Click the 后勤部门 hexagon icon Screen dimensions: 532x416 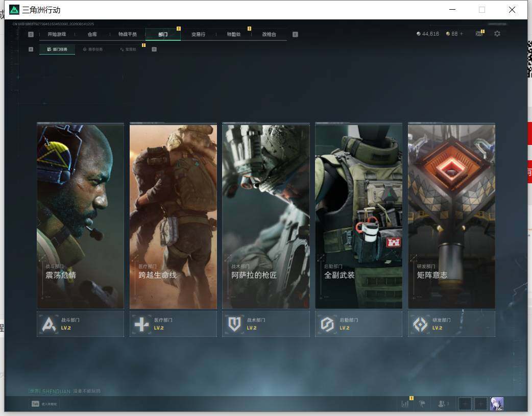pos(327,325)
